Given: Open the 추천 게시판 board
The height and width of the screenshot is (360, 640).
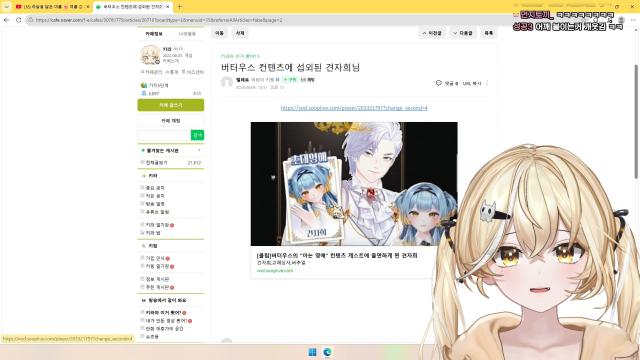Looking at the screenshot, I should point(157,287).
